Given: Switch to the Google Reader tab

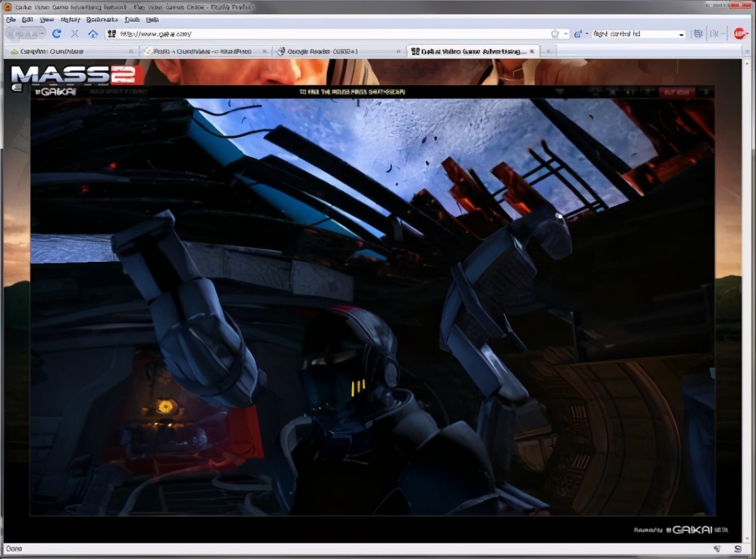Looking at the screenshot, I should 338,51.
